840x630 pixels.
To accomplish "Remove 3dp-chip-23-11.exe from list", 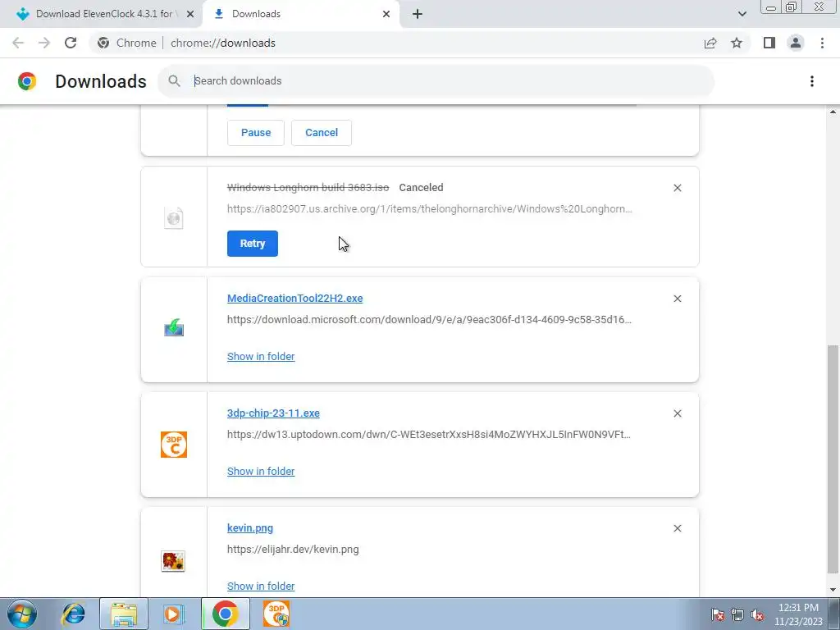I will tap(677, 413).
